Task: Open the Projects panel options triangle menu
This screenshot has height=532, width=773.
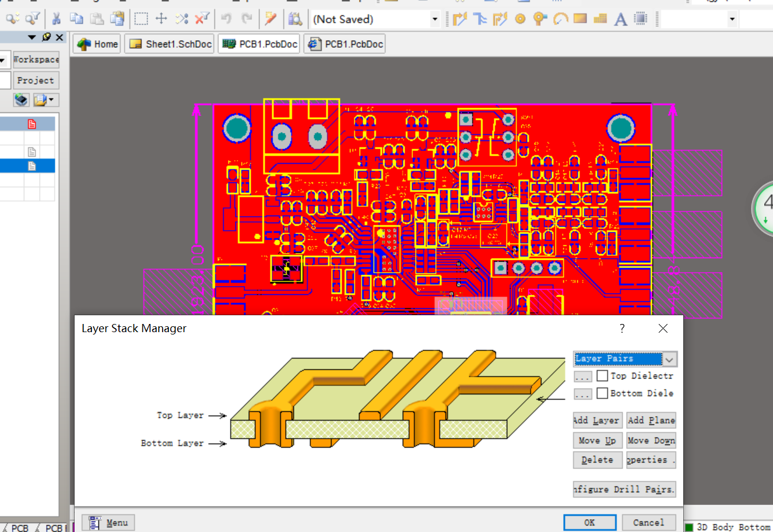Action: point(32,37)
